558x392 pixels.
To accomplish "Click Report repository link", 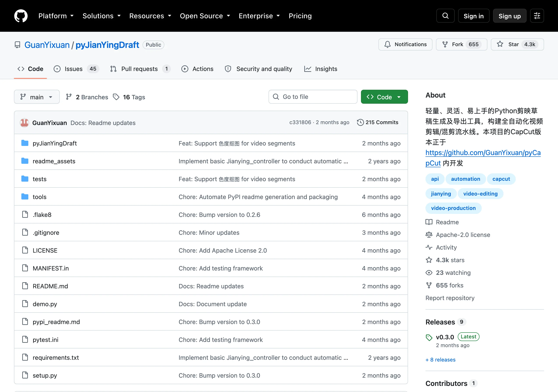I will click(450, 298).
